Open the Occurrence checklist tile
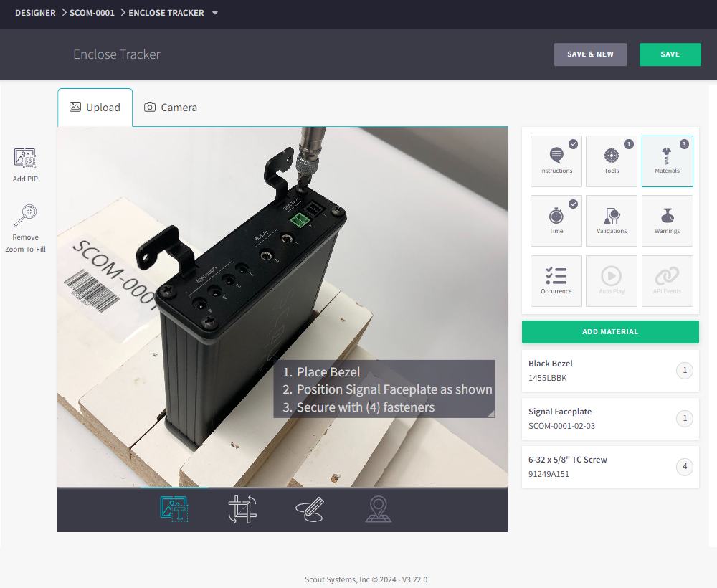The image size is (717, 588). (x=556, y=281)
